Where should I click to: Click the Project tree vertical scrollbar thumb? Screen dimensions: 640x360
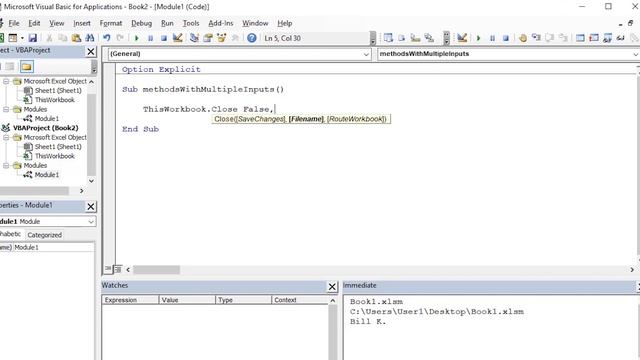tap(91, 135)
